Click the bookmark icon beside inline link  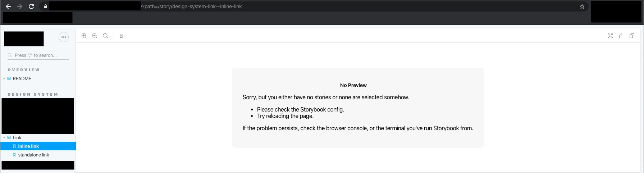[x=14, y=146]
